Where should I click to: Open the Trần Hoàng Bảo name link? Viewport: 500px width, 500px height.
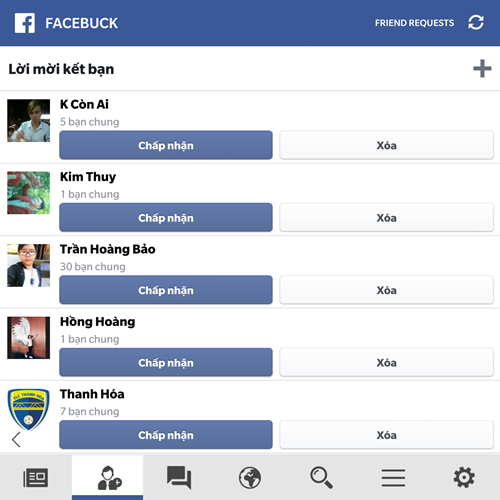108,249
